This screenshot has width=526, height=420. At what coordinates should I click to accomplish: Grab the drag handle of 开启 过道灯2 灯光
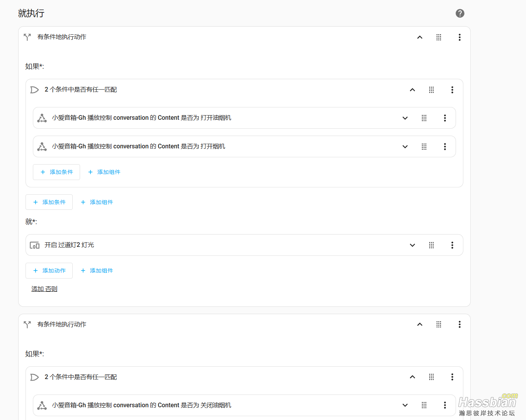pyautogui.click(x=431, y=245)
